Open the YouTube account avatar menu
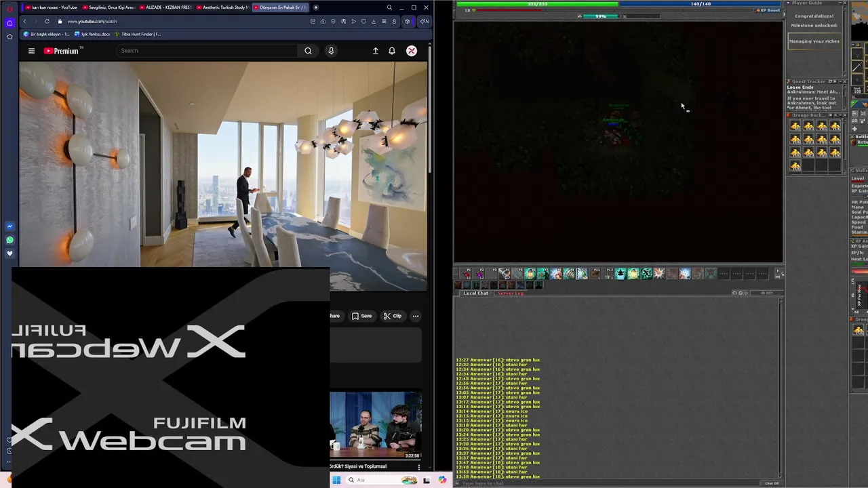Screen dimensions: 868x488 pos(412,51)
